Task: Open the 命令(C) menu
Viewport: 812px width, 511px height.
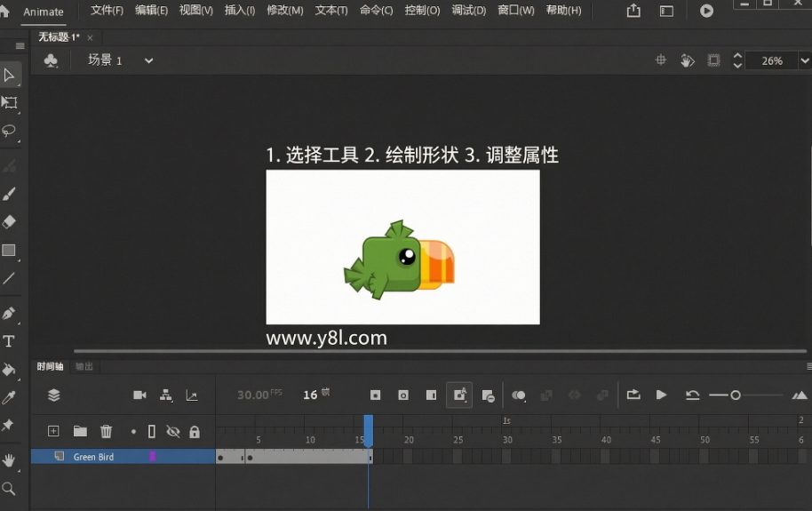Action: click(x=377, y=11)
